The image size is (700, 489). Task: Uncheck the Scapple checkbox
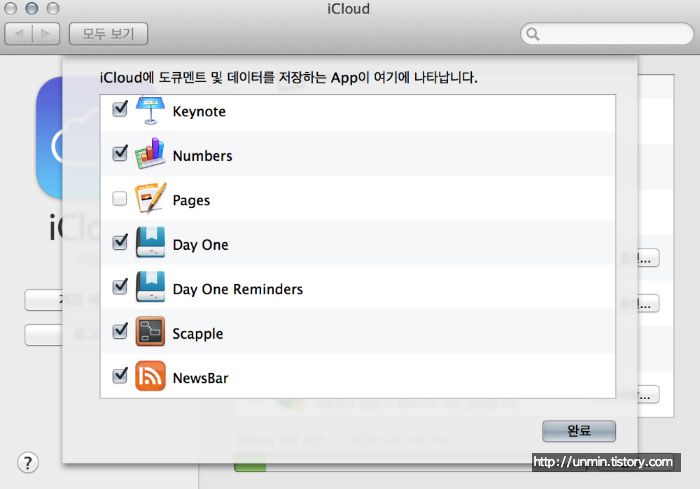click(x=120, y=331)
